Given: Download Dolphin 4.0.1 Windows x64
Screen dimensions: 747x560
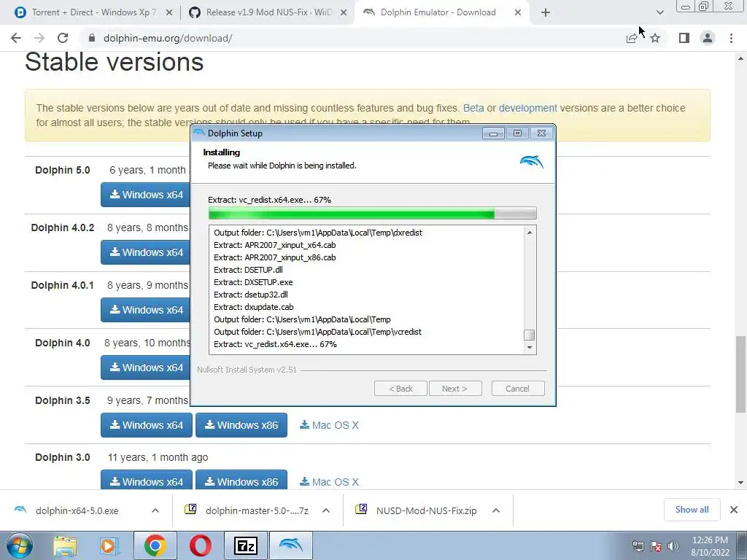Looking at the screenshot, I should point(146,310).
